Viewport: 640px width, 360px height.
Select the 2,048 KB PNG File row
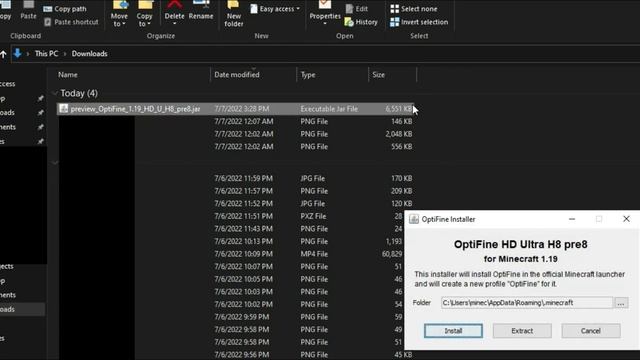236,134
